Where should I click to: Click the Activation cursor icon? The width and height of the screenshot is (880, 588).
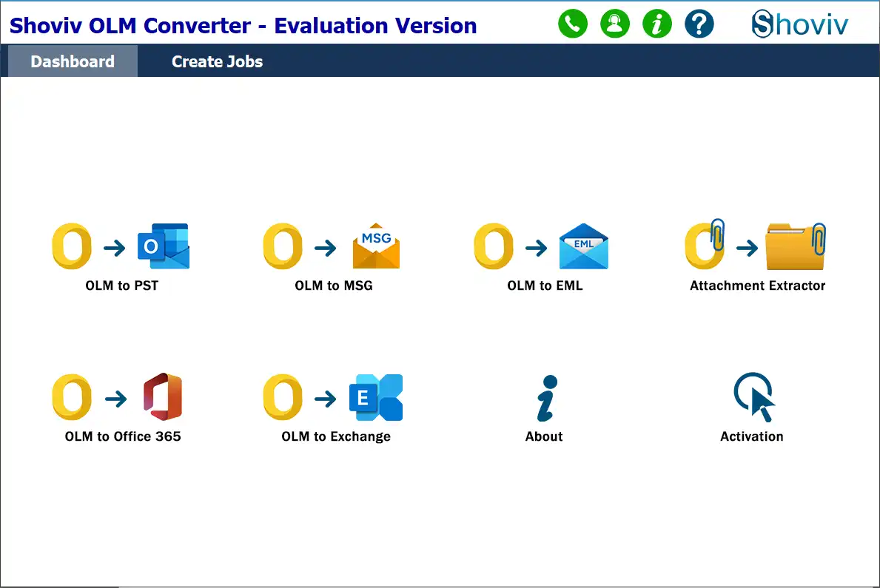click(x=753, y=396)
